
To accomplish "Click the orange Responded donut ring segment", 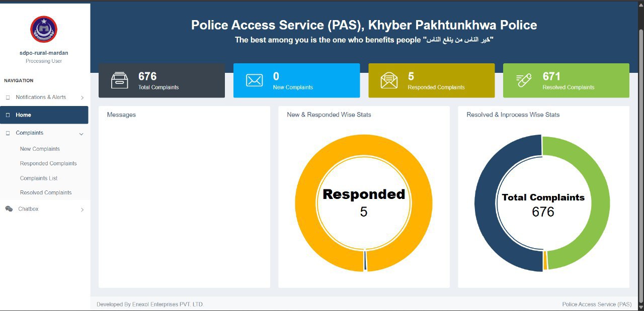I will 305,203.
